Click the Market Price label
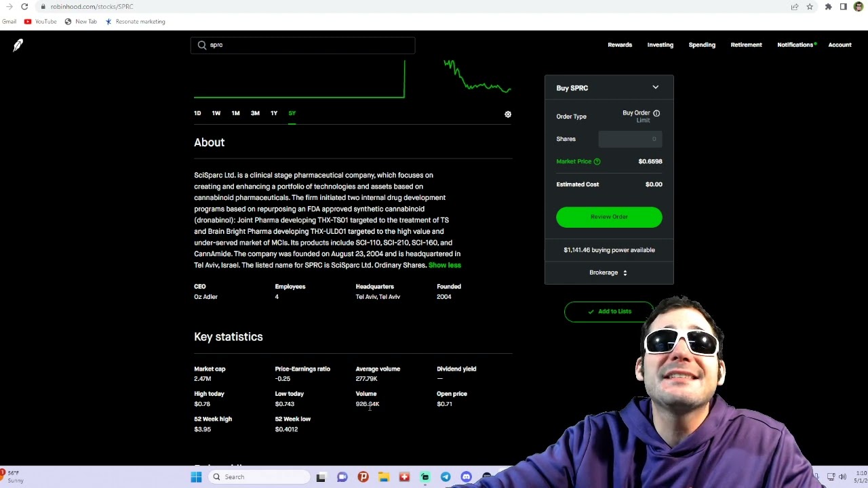 click(x=574, y=161)
